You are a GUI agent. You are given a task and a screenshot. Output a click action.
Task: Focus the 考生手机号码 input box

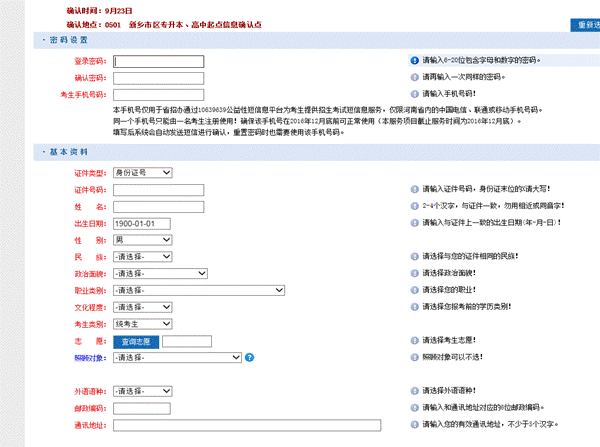[158, 95]
